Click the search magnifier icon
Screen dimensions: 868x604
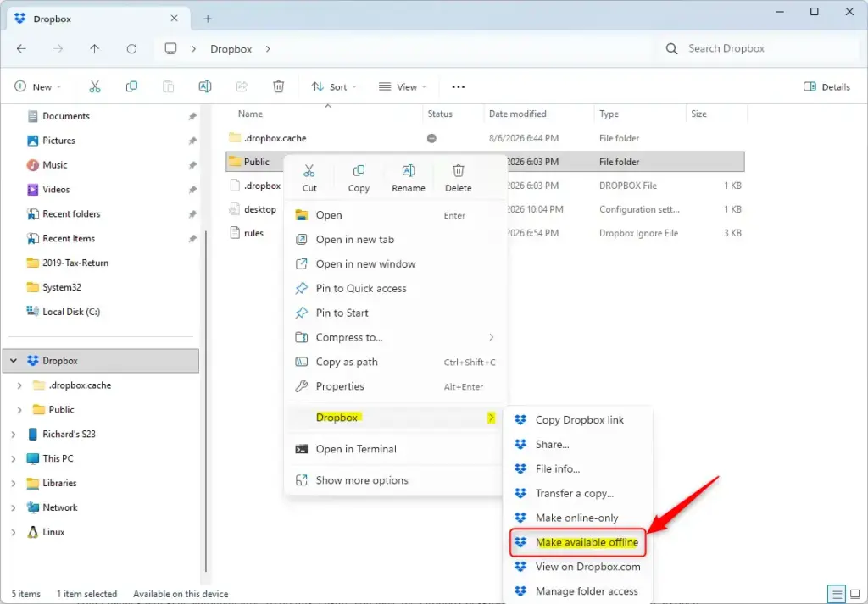point(671,48)
